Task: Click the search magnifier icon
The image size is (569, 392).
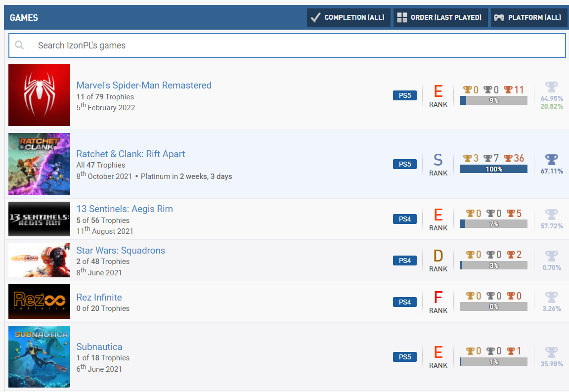Action: tap(19, 45)
